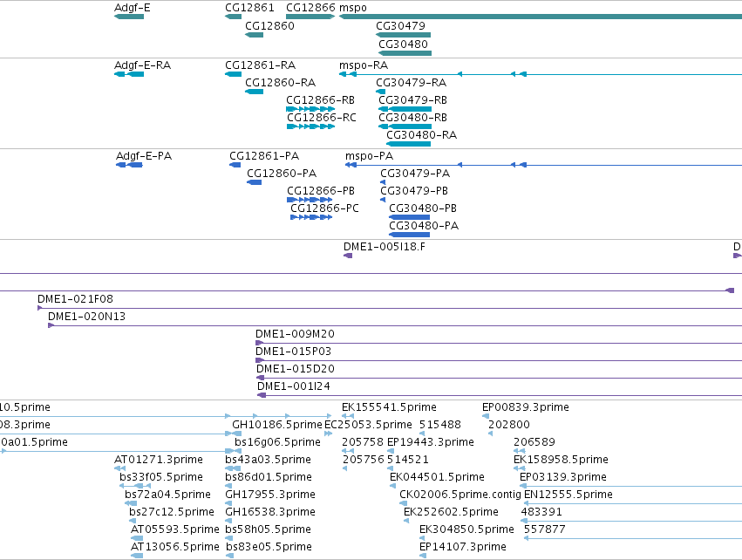Select the GH10186.5prime EST label
The height and width of the screenshot is (560, 742).
[x=276, y=425]
